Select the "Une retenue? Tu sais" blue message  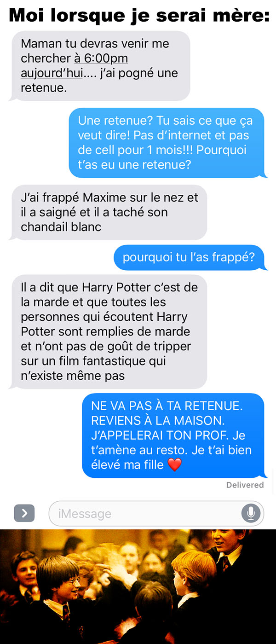pos(168,143)
